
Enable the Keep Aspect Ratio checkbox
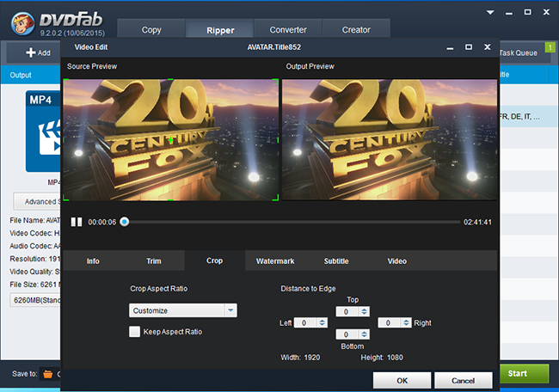134,332
